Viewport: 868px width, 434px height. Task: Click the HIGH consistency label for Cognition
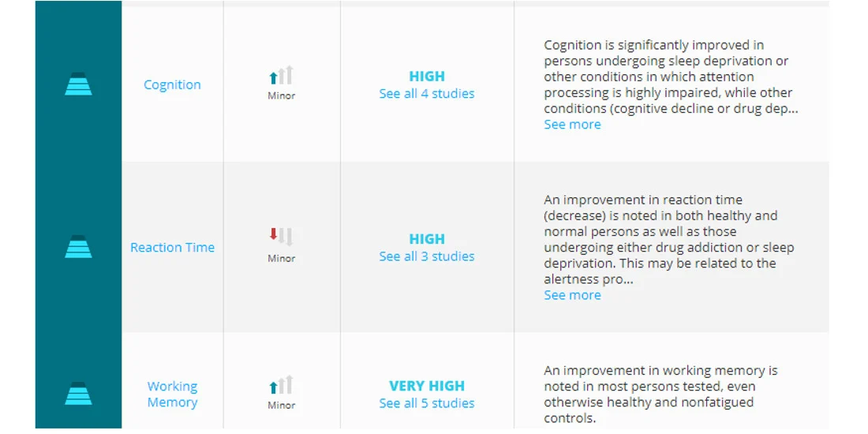[x=427, y=77]
